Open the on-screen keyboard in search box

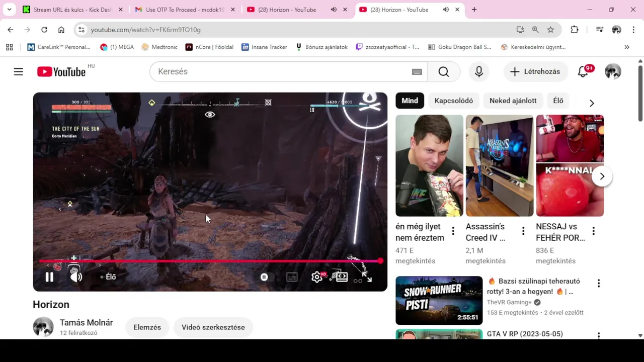pos(417,72)
